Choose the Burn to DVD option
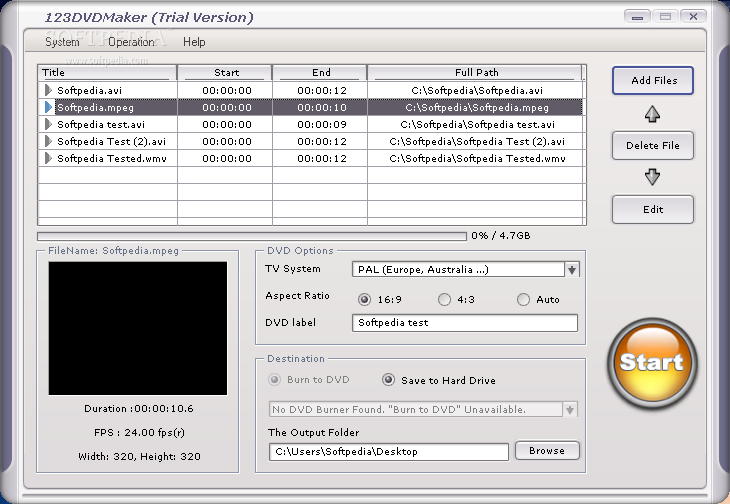This screenshot has width=730, height=504. [x=275, y=380]
